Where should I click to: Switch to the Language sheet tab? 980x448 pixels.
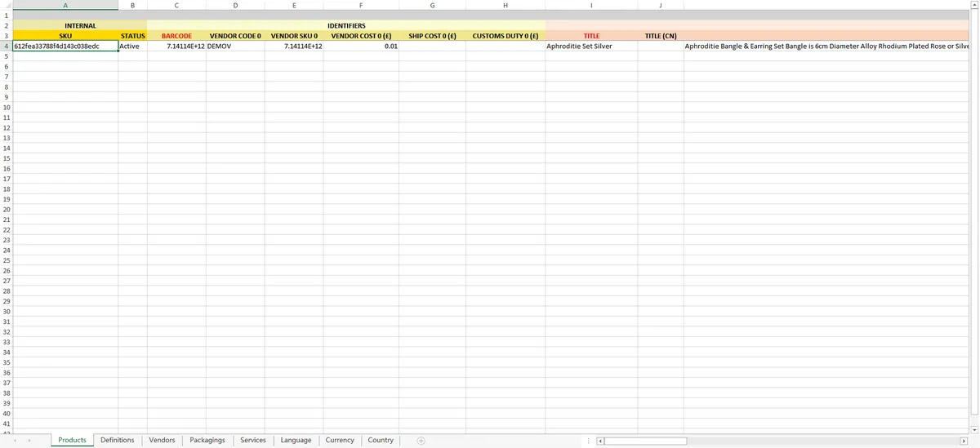pyautogui.click(x=296, y=441)
